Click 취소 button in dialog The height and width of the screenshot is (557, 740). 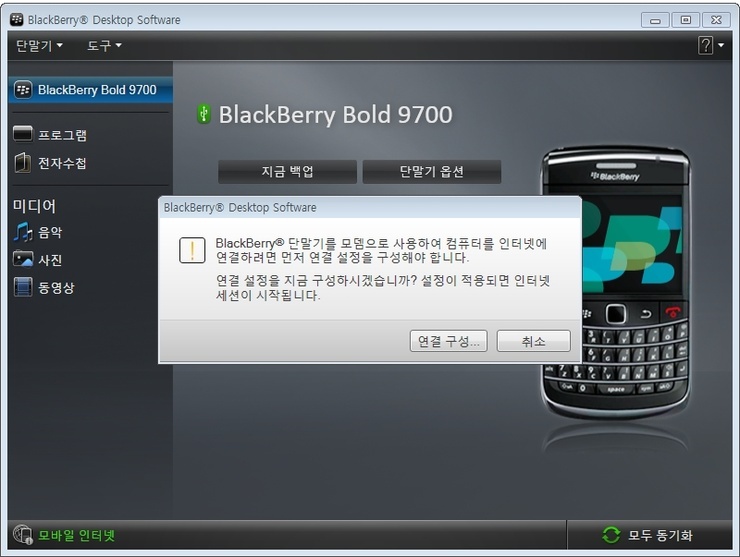[533, 341]
